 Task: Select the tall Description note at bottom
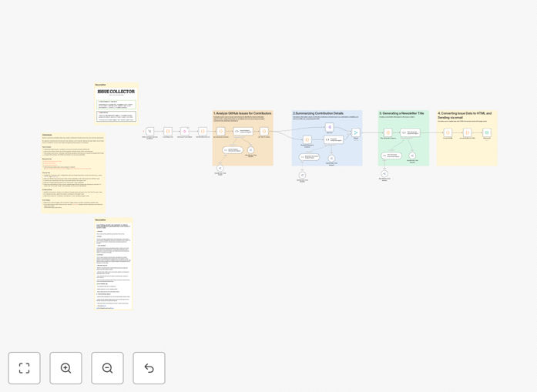[113, 264]
